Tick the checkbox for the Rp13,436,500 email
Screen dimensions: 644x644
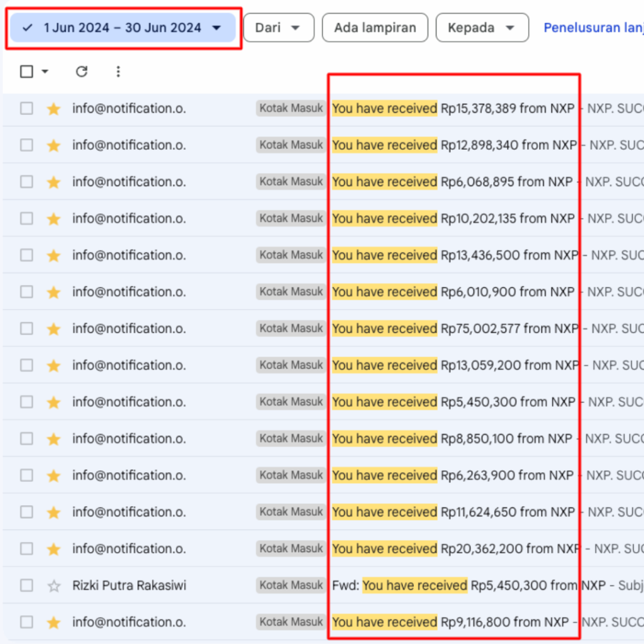(x=26, y=255)
